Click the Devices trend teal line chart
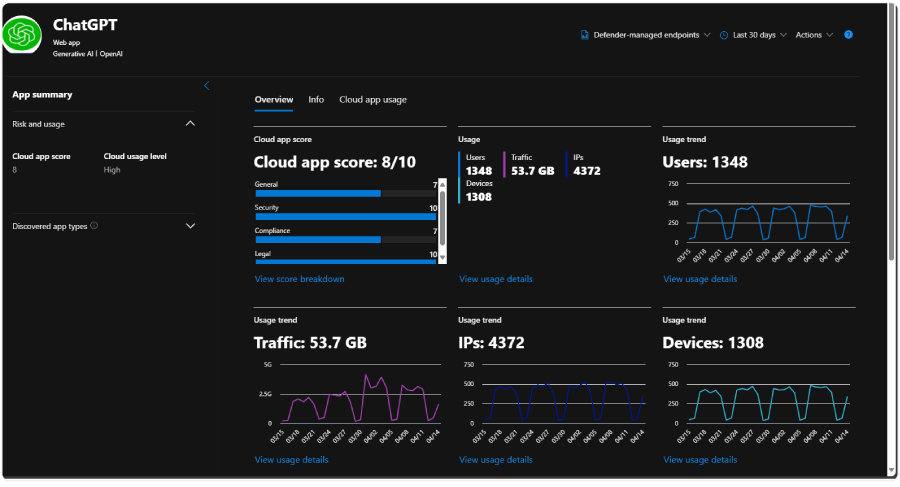This screenshot has width=900, height=487. coord(767,402)
